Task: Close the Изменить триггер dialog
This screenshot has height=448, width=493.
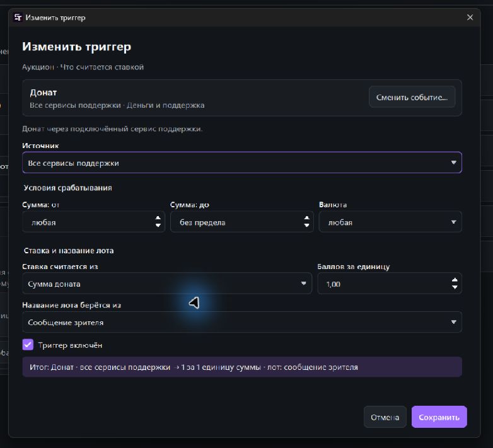Action: (x=470, y=17)
